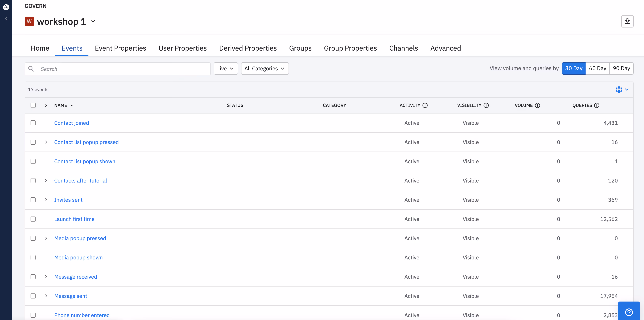This screenshot has width=644, height=320.
Task: Click the events Search field
Action: pos(117,69)
